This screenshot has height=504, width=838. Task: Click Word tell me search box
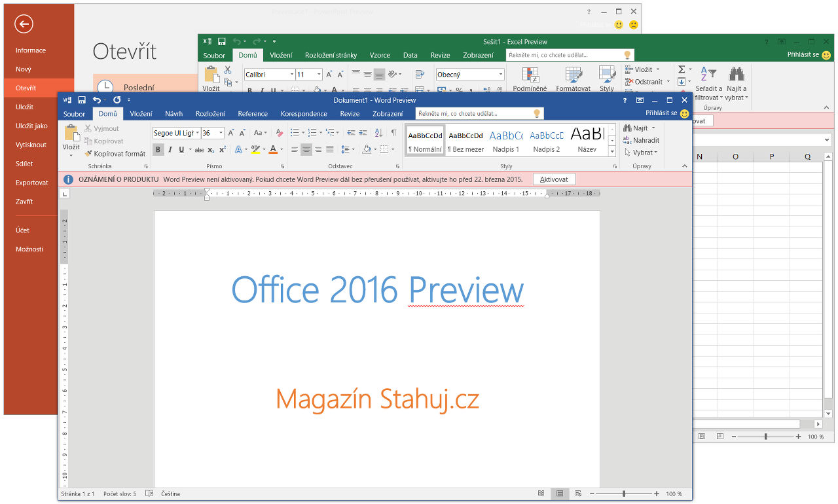(x=479, y=113)
